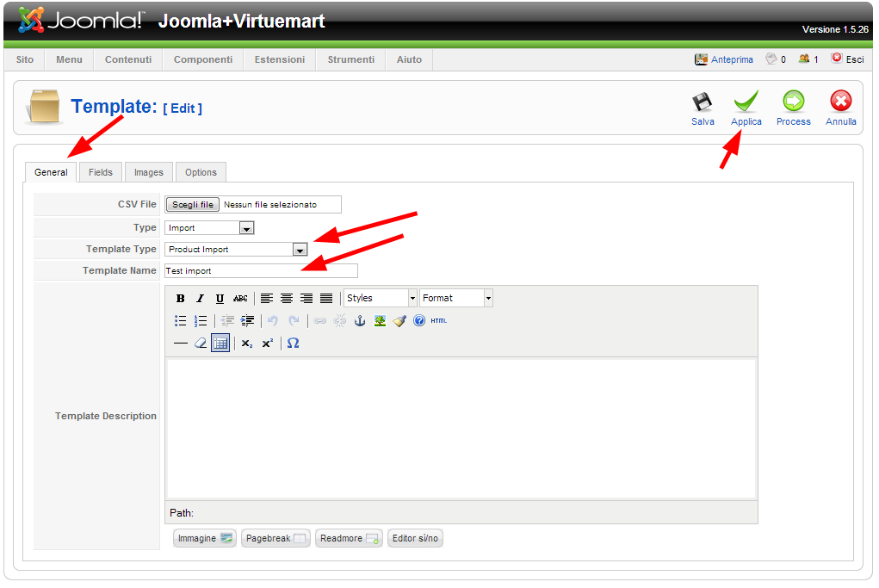Click the Scegli file button
879x588 pixels.
coord(193,205)
